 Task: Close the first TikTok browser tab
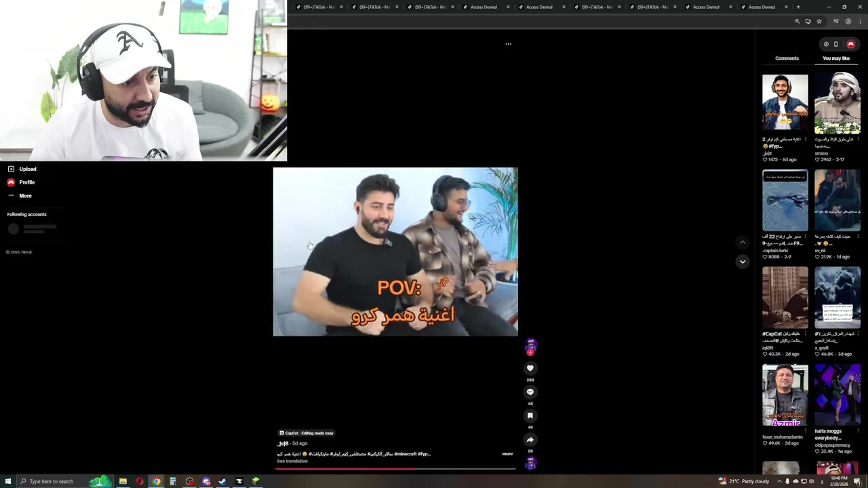341,7
